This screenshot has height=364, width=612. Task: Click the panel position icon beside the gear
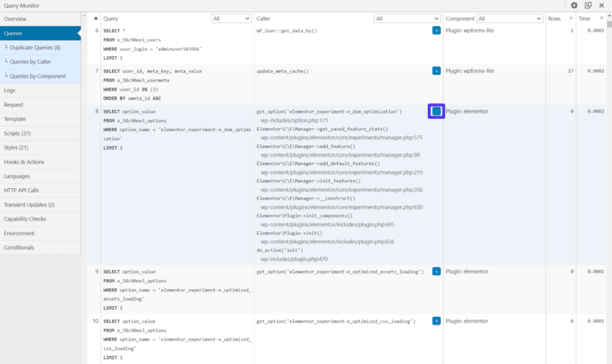pyautogui.click(x=586, y=5)
